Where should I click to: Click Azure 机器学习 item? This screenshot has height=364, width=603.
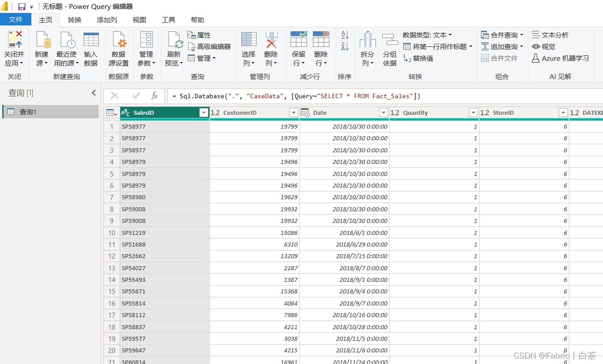pyautogui.click(x=560, y=58)
